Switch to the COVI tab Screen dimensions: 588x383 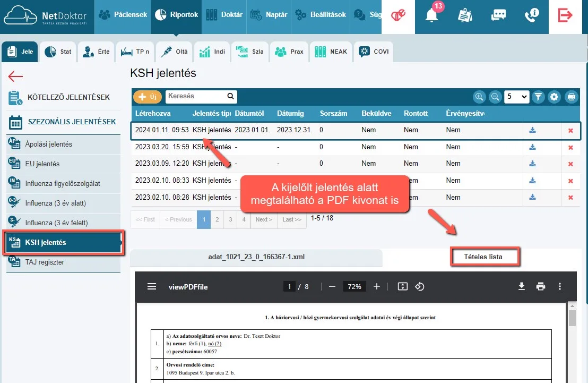(374, 52)
